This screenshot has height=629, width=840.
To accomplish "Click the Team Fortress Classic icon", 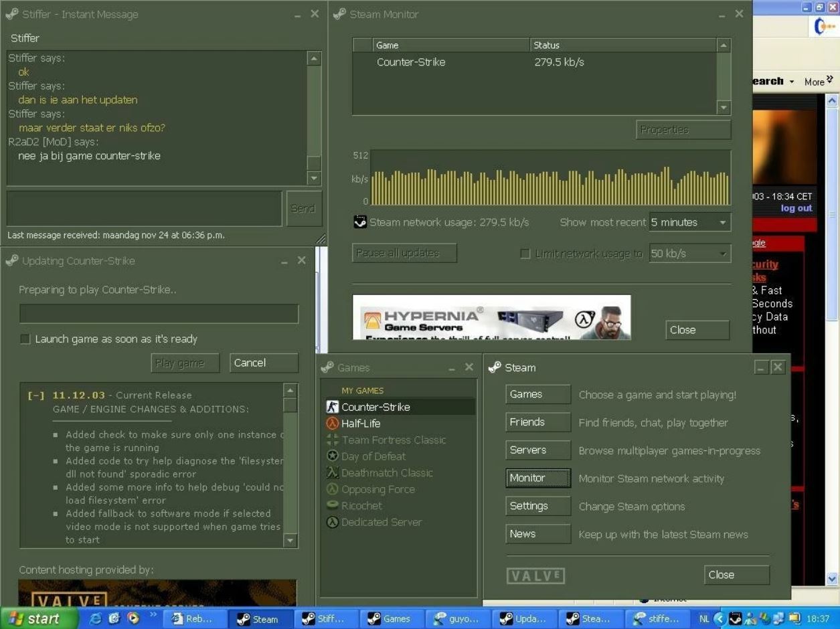I will click(333, 440).
